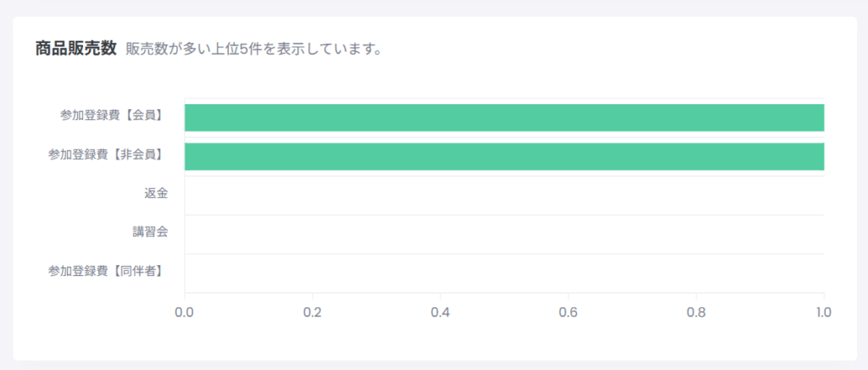
Task: Click the 商品販売数 heading
Action: (75, 48)
